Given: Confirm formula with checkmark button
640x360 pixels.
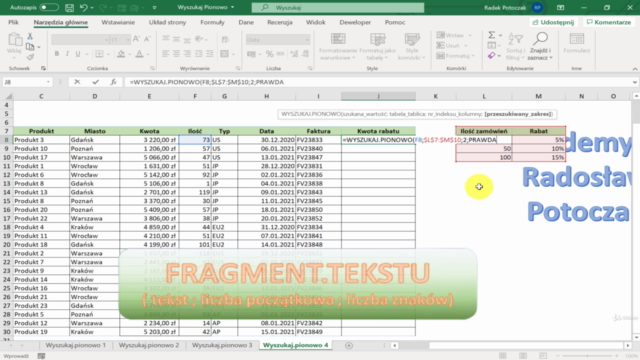Looking at the screenshot, I should point(96,82).
